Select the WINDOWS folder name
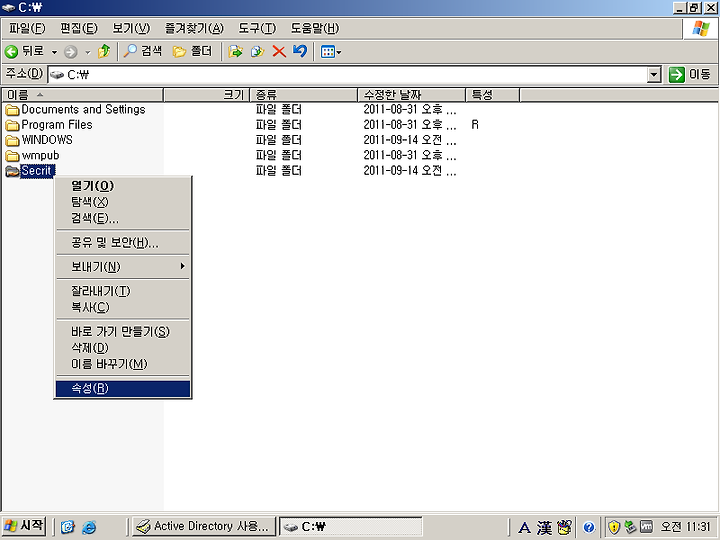 pyautogui.click(x=47, y=140)
